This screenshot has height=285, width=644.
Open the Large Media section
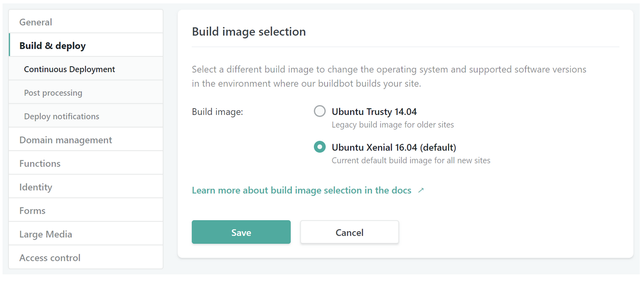[x=45, y=234]
